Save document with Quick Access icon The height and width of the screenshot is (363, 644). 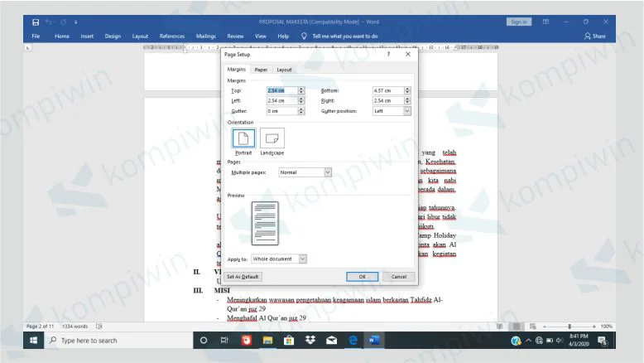point(36,22)
